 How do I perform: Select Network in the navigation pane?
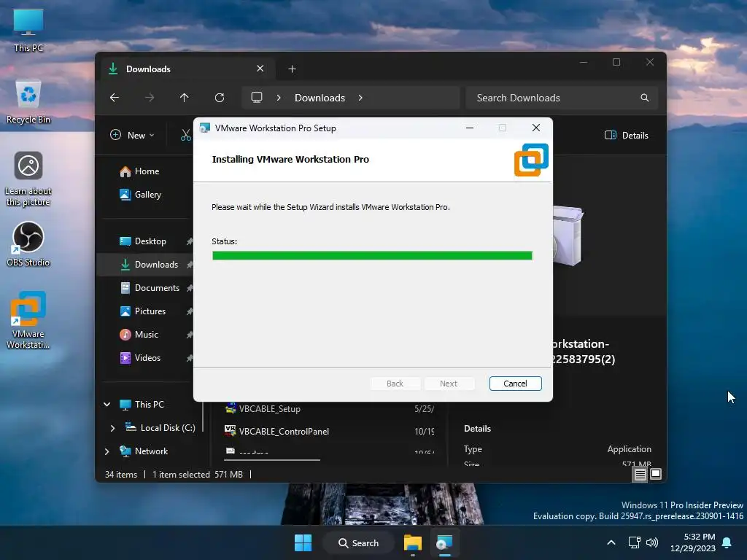tap(151, 451)
